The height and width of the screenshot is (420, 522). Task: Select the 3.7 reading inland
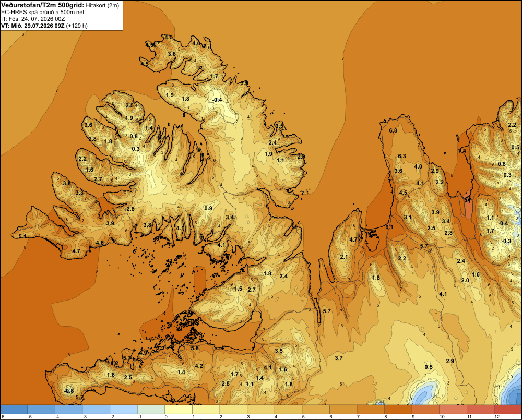(339, 358)
